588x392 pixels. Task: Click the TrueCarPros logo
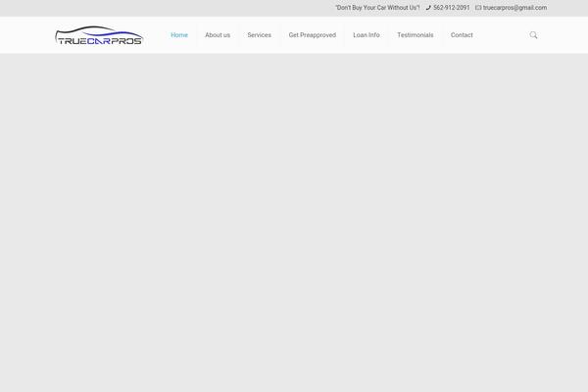(x=99, y=35)
